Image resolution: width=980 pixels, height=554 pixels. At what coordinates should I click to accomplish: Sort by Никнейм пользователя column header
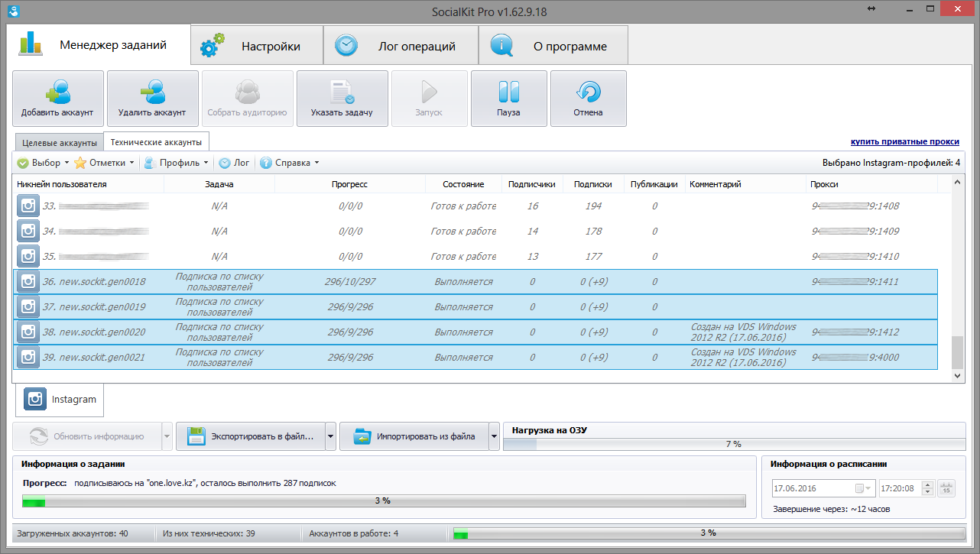coord(89,184)
